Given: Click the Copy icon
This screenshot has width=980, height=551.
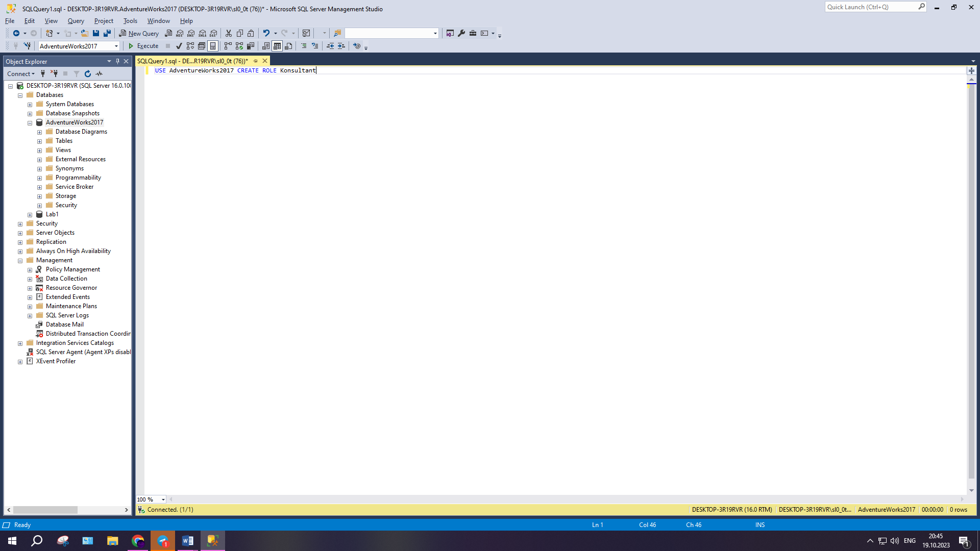Looking at the screenshot, I should (240, 33).
